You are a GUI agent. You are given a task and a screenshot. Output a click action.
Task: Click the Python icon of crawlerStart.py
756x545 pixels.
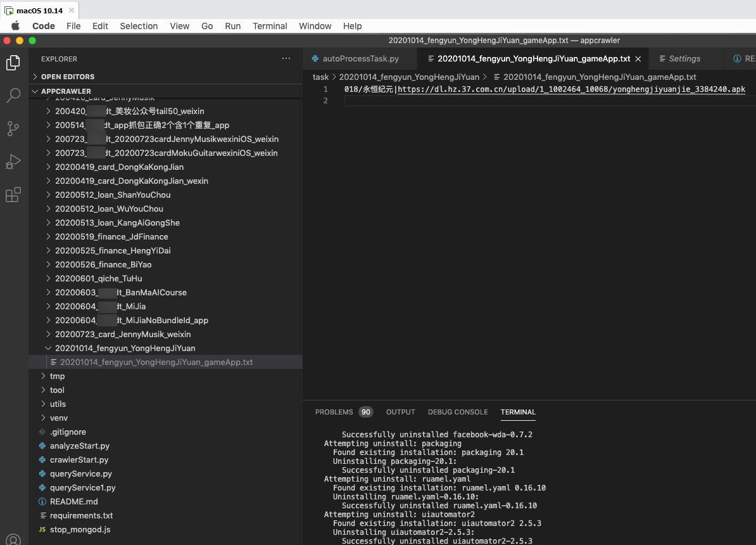tap(42, 459)
